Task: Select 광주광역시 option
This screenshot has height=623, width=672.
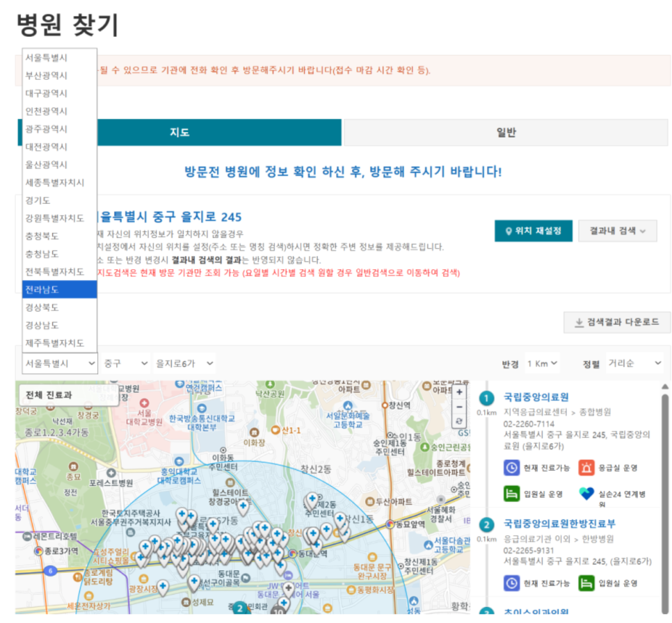Action: pos(60,129)
